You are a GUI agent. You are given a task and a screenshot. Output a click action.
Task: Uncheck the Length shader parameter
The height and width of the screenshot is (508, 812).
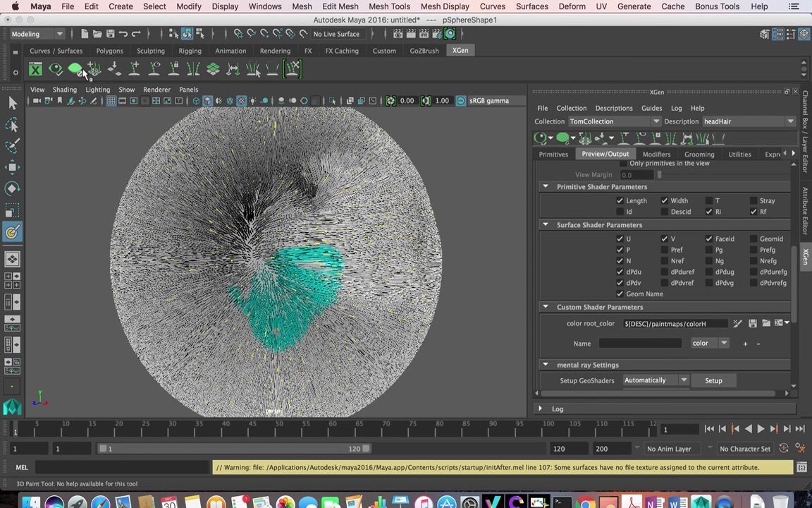pos(620,201)
